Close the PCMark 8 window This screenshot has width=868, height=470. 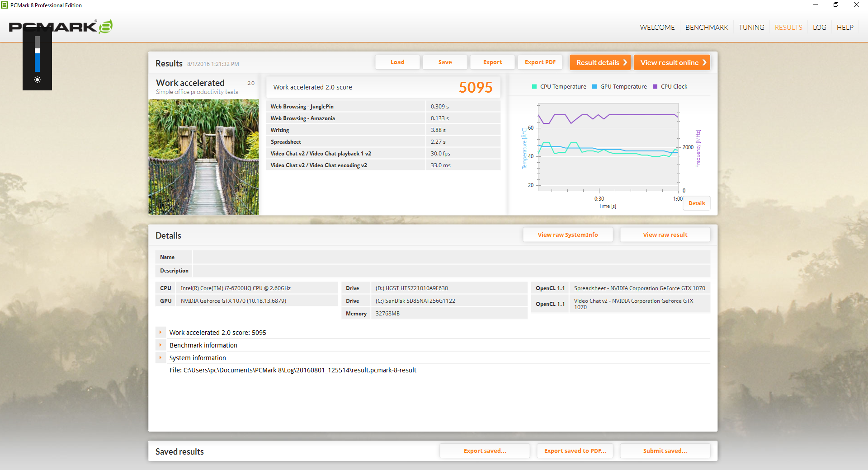857,5
